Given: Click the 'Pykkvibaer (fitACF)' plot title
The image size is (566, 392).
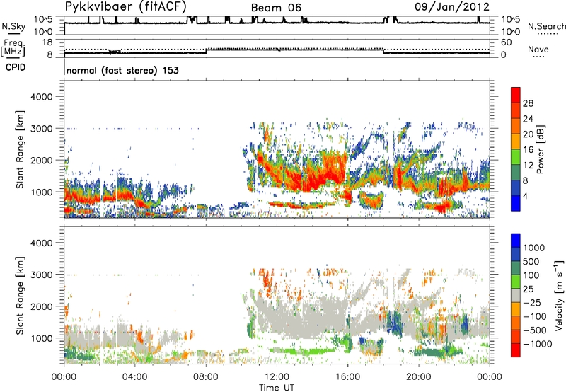Looking at the screenshot, I should click(x=126, y=7).
